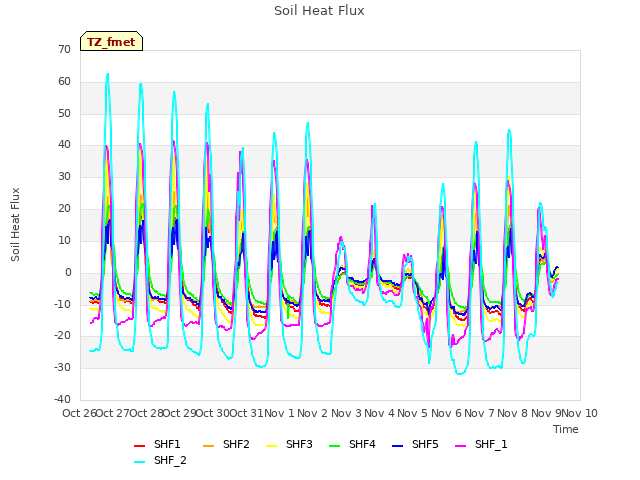Click the y-axis tick value 60

coord(64,81)
